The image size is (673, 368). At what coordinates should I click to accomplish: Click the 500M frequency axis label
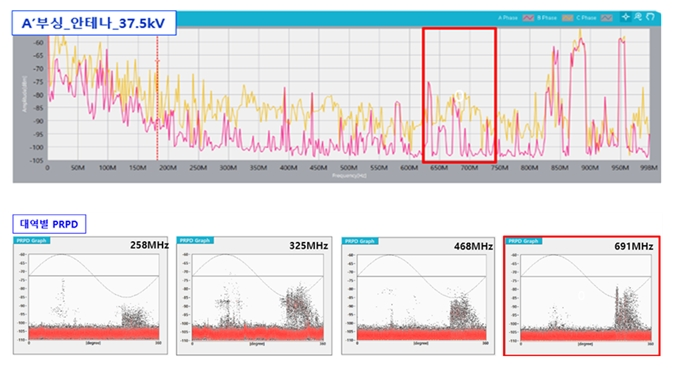pos(349,167)
